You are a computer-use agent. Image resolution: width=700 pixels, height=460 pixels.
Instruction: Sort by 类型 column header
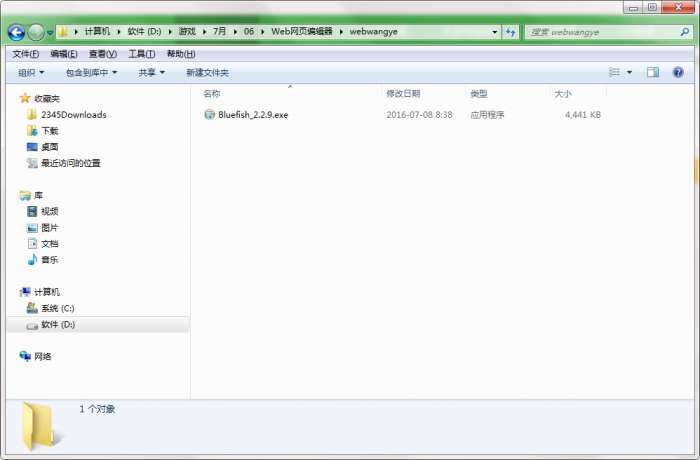click(x=479, y=94)
